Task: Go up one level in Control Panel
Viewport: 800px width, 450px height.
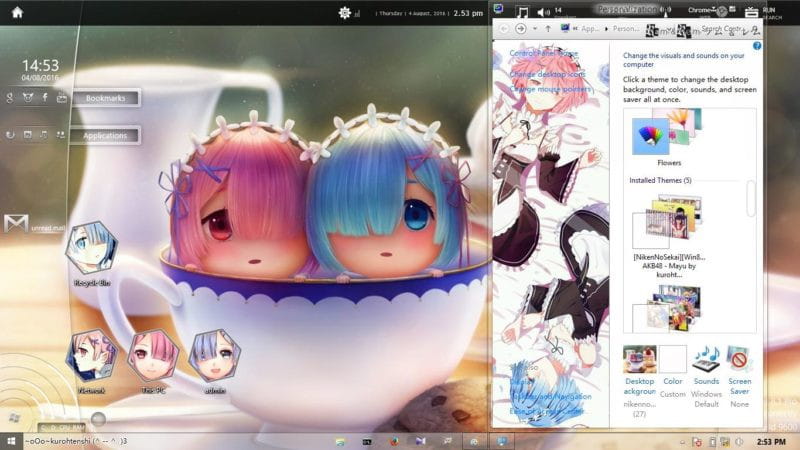Action: (x=548, y=29)
